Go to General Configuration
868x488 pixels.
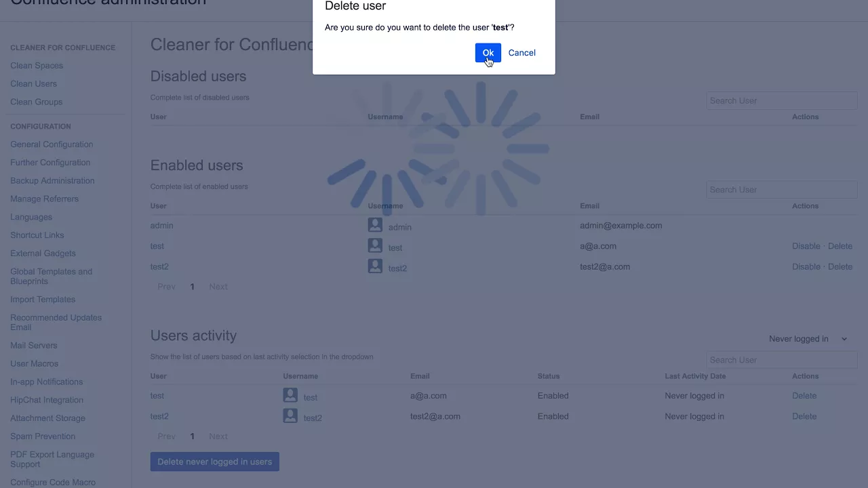(52, 144)
